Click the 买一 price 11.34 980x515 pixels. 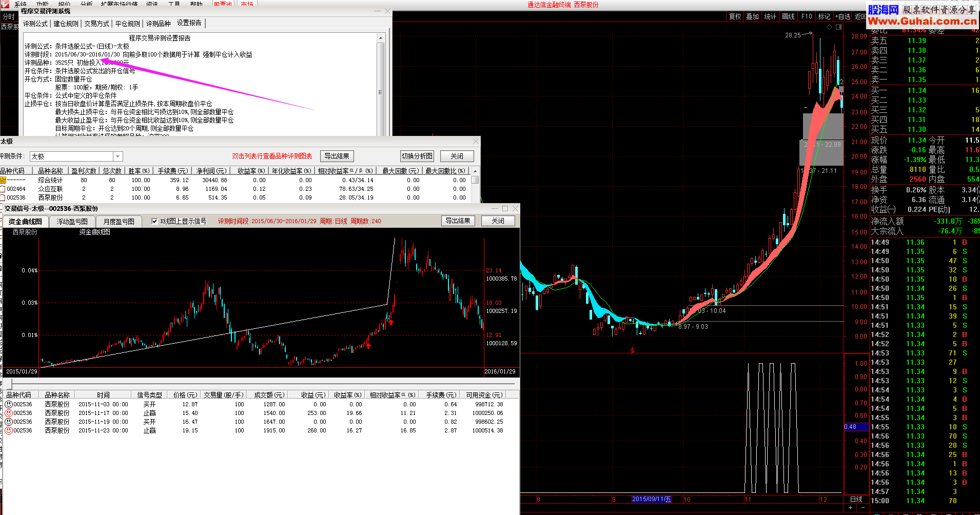pyautogui.click(x=916, y=90)
